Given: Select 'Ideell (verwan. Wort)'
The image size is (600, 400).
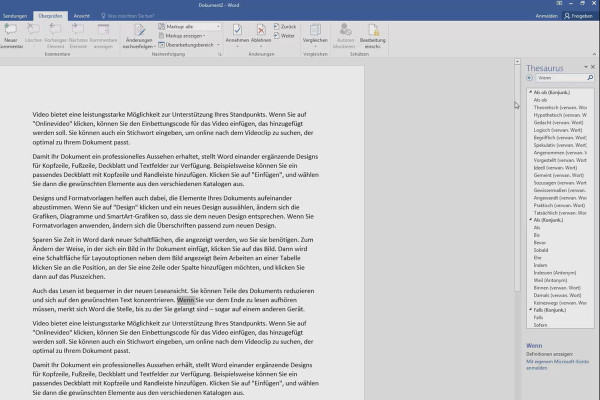Looking at the screenshot, I should (555, 168).
